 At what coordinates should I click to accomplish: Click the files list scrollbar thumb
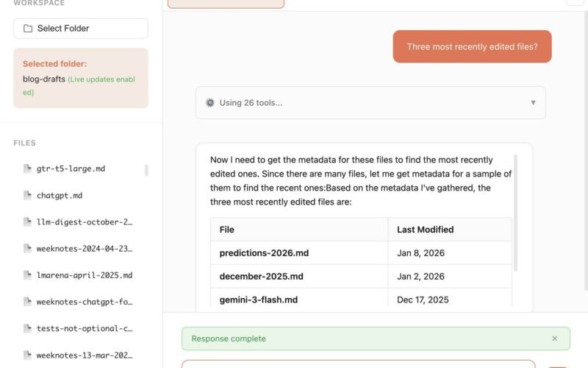coord(146,171)
